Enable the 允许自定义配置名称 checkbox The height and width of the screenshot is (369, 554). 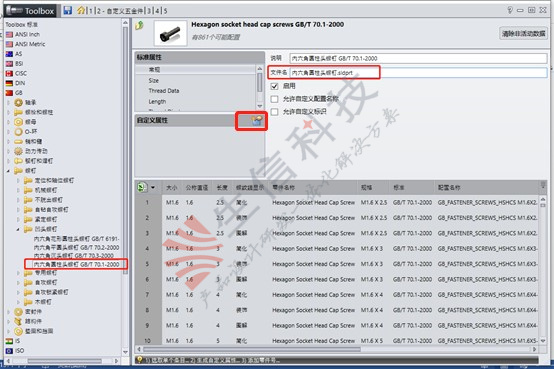pos(275,99)
